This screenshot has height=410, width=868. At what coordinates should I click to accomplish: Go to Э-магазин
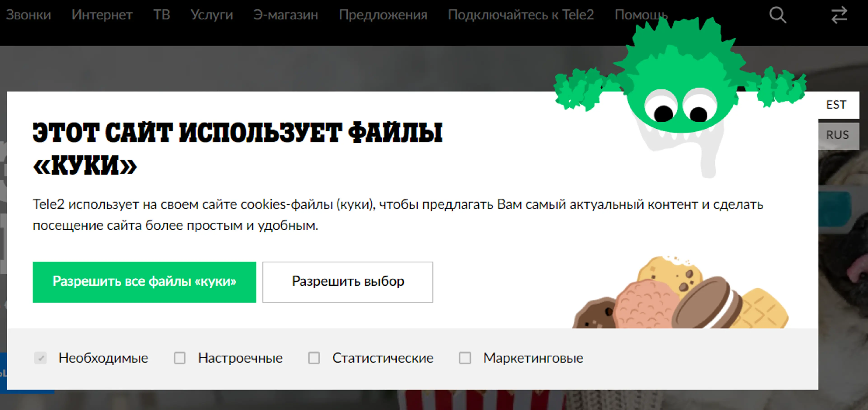coord(286,15)
